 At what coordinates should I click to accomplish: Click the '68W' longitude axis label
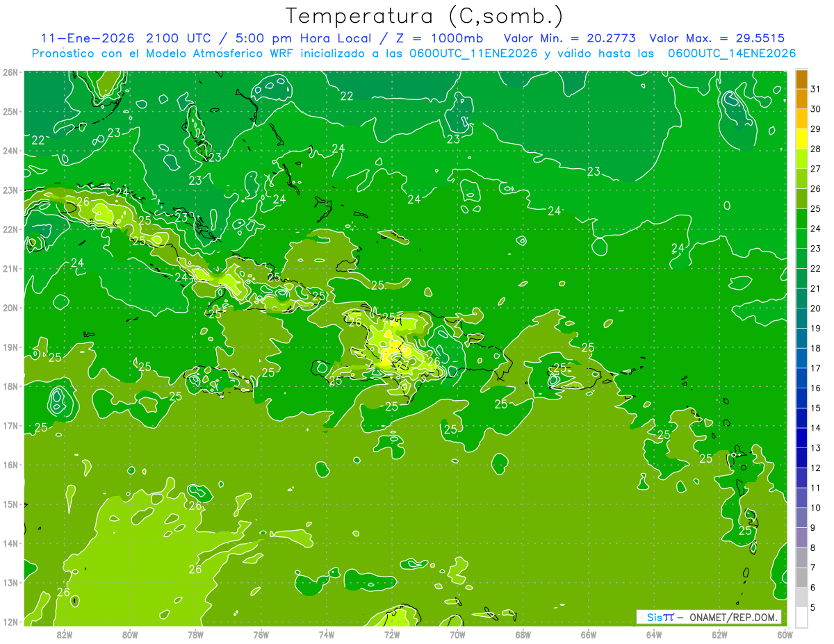pos(523,634)
